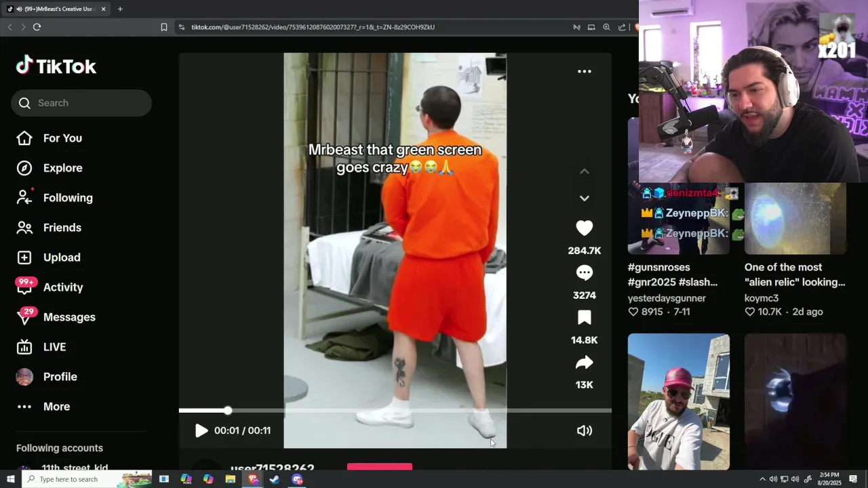
Task: Open "One of the most alien relic" caption
Action: click(x=795, y=274)
